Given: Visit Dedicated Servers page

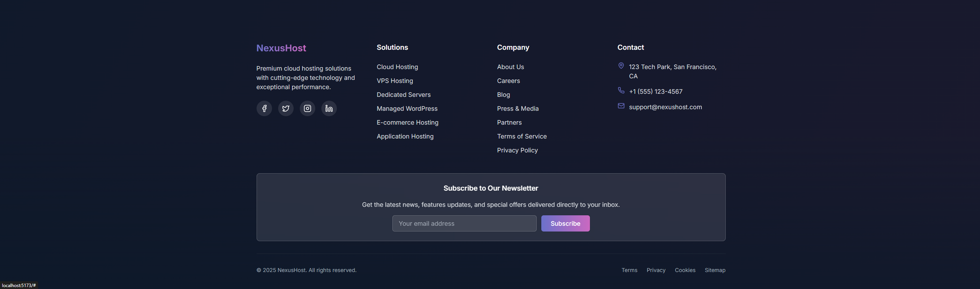Looking at the screenshot, I should pyautogui.click(x=404, y=95).
